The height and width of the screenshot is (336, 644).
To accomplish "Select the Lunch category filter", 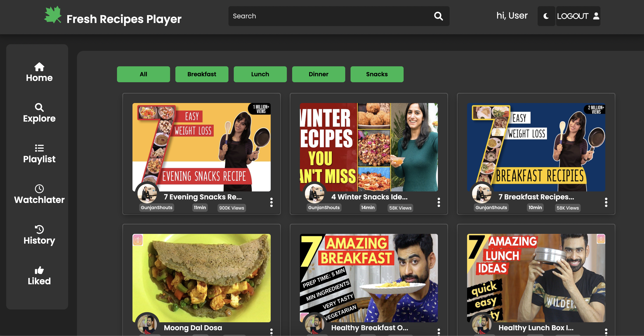I will coord(260,74).
